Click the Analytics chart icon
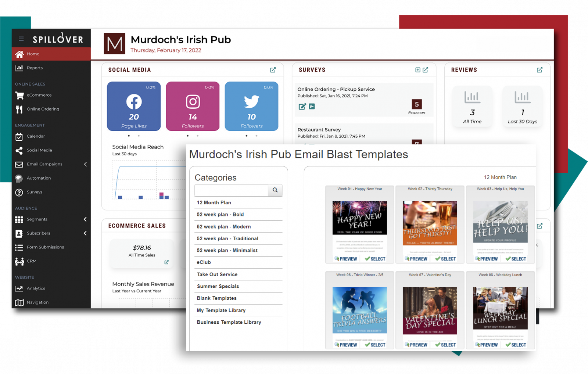Image resolution: width=588 pixels, height=374 pixels. click(x=19, y=288)
